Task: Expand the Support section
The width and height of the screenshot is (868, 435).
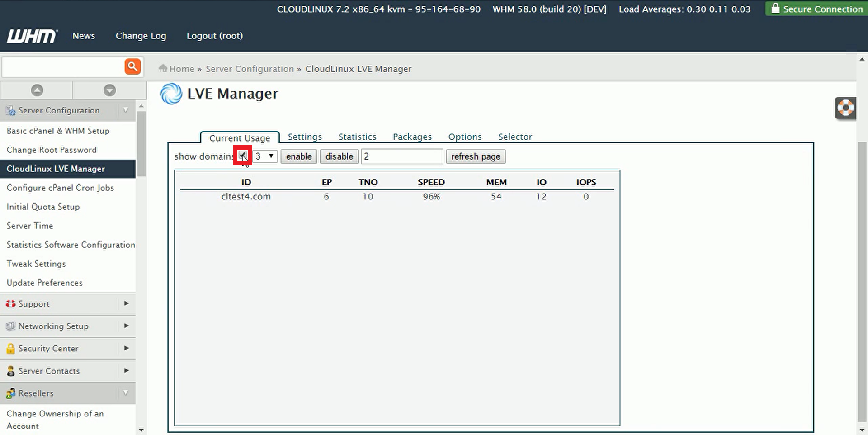Action: coord(126,303)
